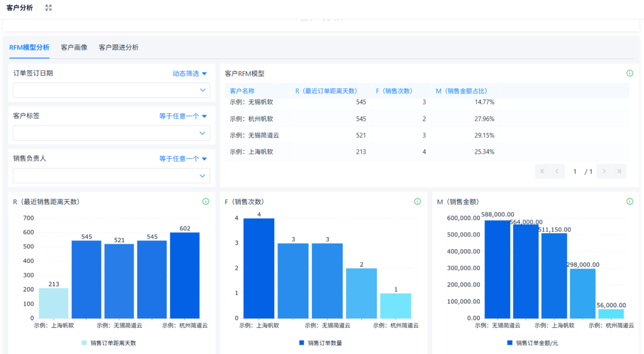Screen dimensions: 644x354
Task: Click the 订单签订日期 date input field
Action: coord(111,90)
